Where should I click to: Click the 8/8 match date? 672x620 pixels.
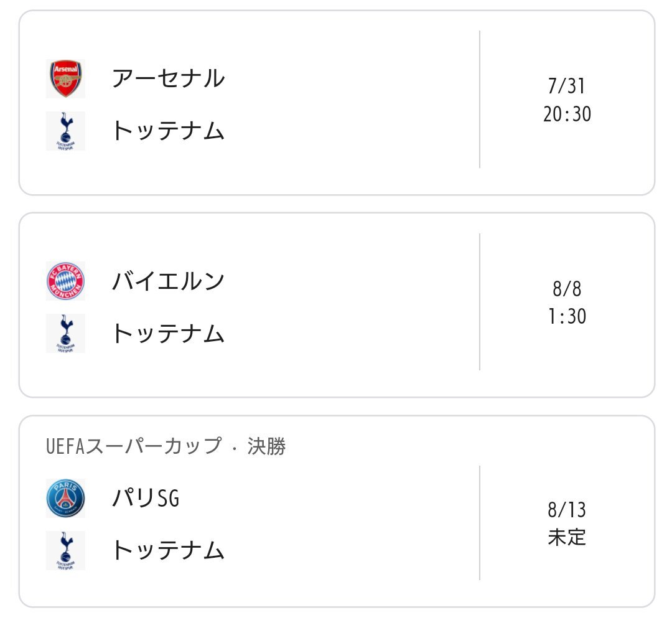pos(567,289)
